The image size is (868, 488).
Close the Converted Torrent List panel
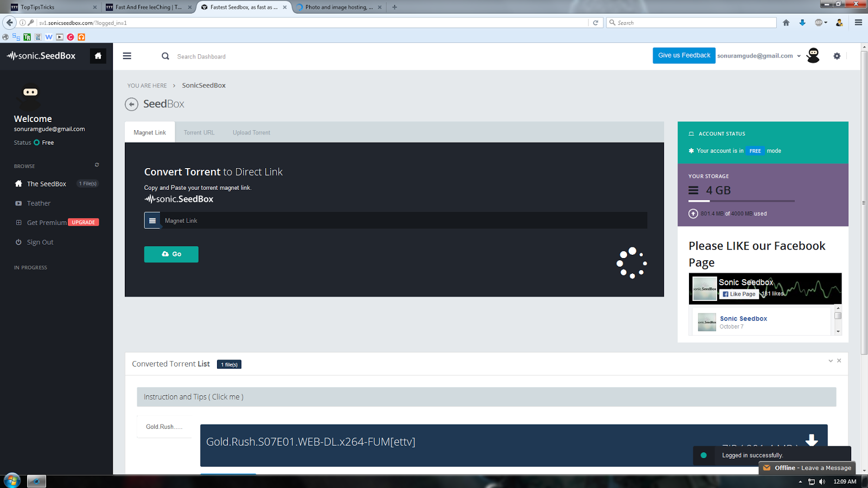pyautogui.click(x=839, y=361)
